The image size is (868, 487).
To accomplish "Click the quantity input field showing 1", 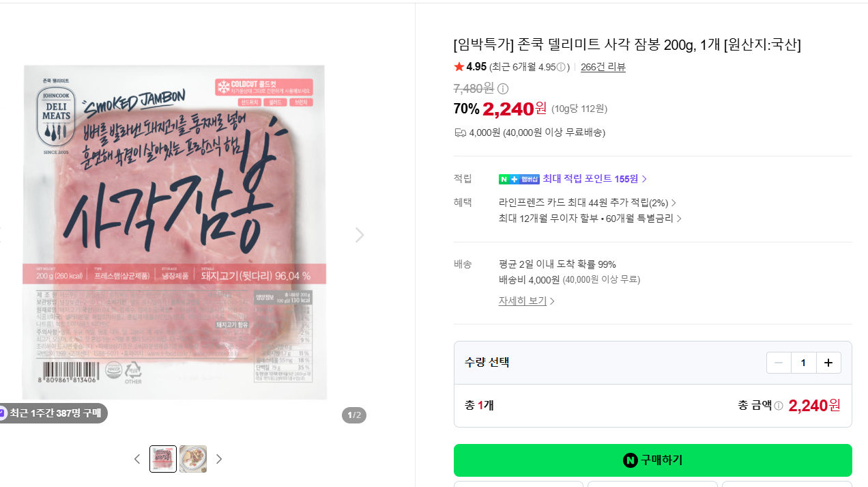I will (x=803, y=363).
